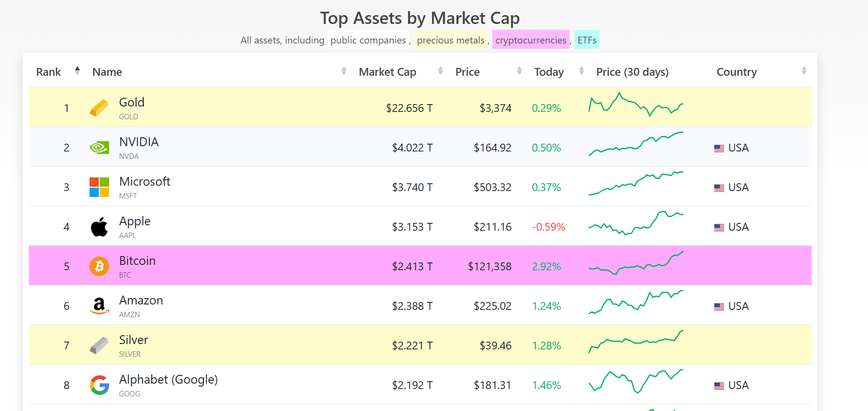Toggle the precious metals filter
The image size is (868, 411).
pos(451,40)
